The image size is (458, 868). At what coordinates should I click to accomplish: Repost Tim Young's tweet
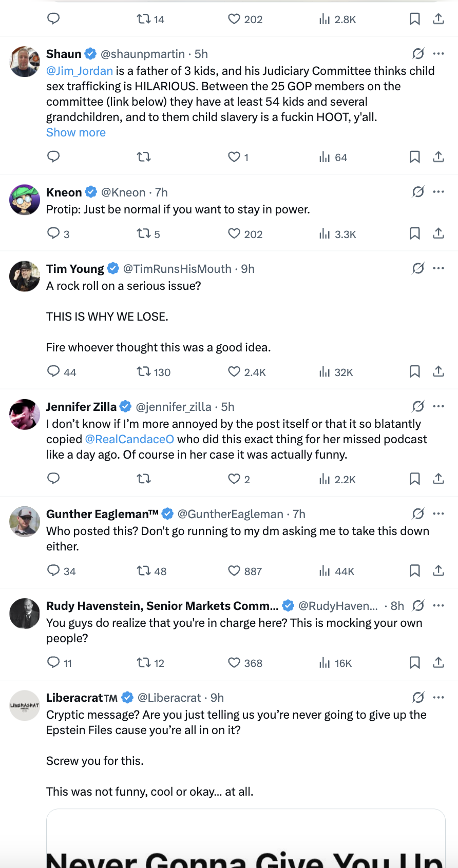click(144, 371)
